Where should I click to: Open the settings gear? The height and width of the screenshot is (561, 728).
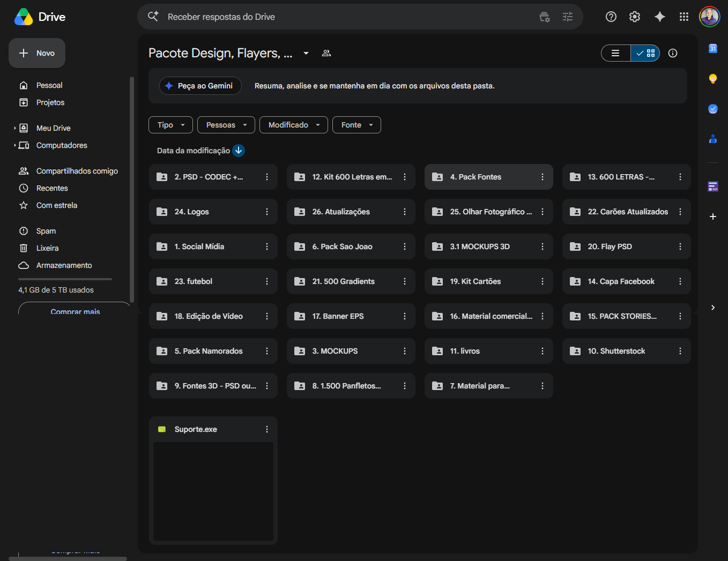(x=635, y=17)
